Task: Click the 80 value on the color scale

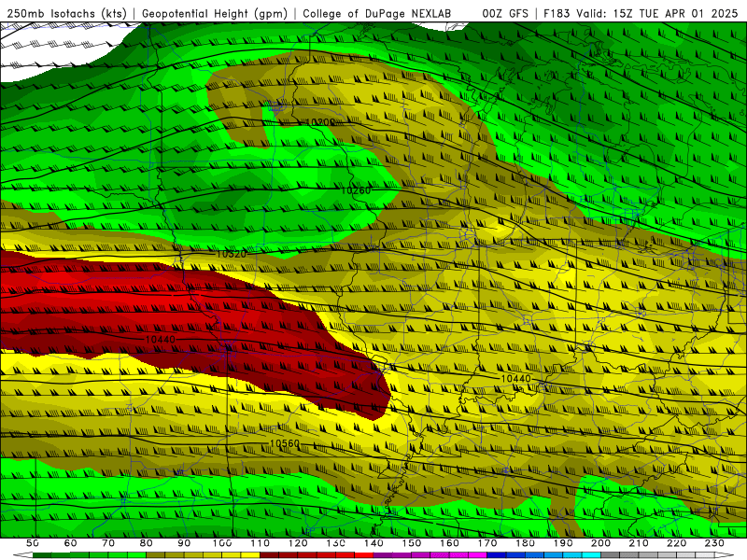Action: point(147,543)
